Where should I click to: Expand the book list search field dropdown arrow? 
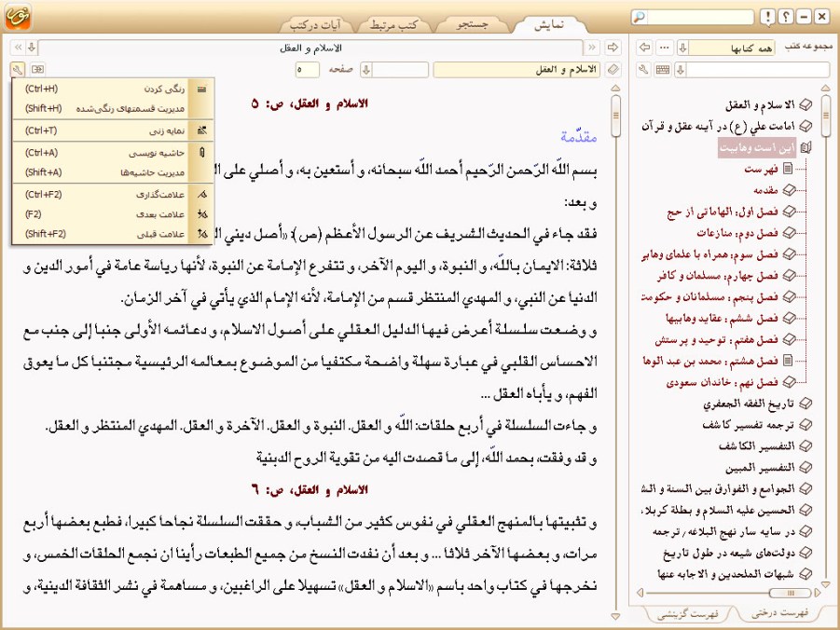pos(681,70)
